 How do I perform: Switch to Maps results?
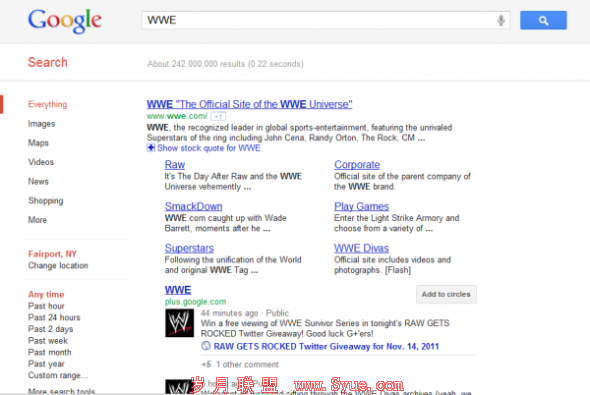(x=38, y=143)
